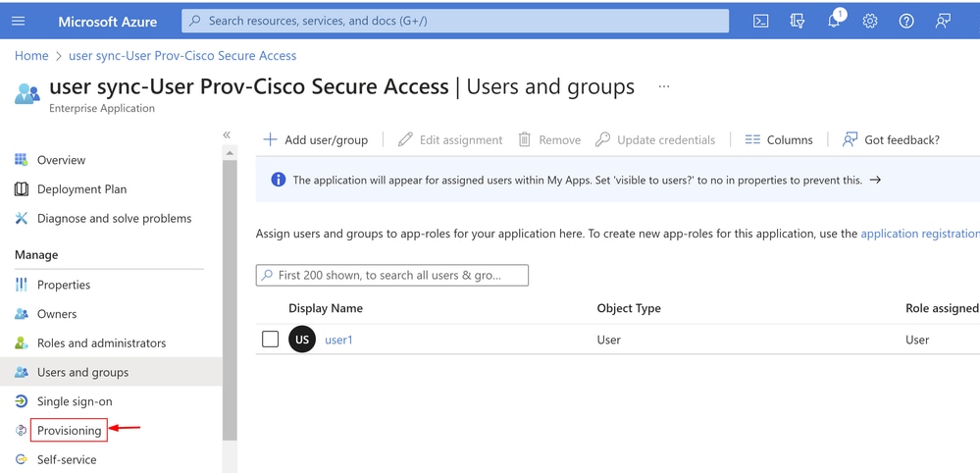980x473 pixels.
Task: Open the notifications bell
Action: tap(833, 21)
